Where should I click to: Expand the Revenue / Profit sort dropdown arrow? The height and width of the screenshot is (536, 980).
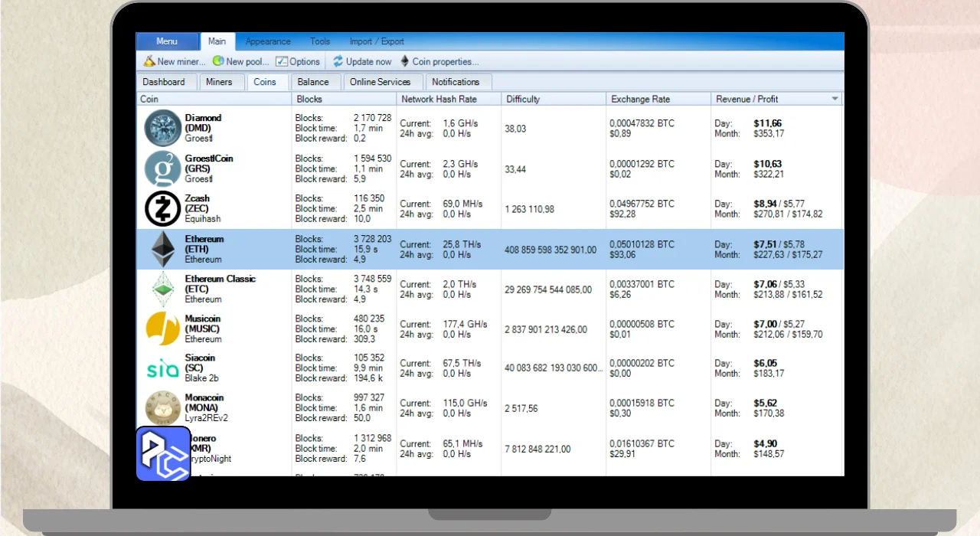pos(835,99)
